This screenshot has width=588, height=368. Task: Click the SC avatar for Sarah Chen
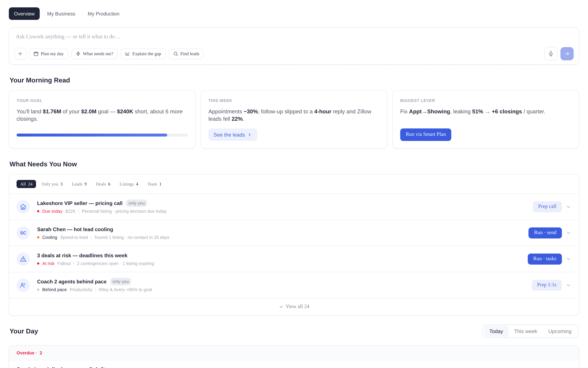[x=23, y=233]
